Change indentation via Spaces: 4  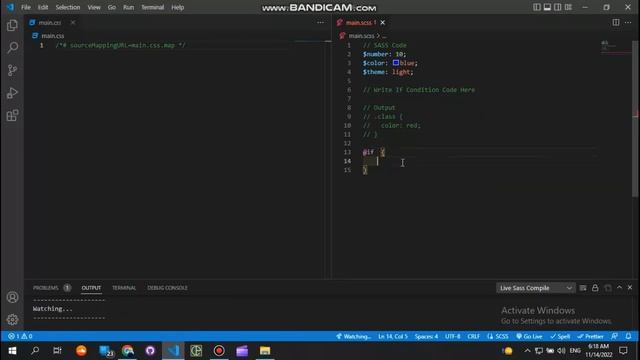(426, 336)
